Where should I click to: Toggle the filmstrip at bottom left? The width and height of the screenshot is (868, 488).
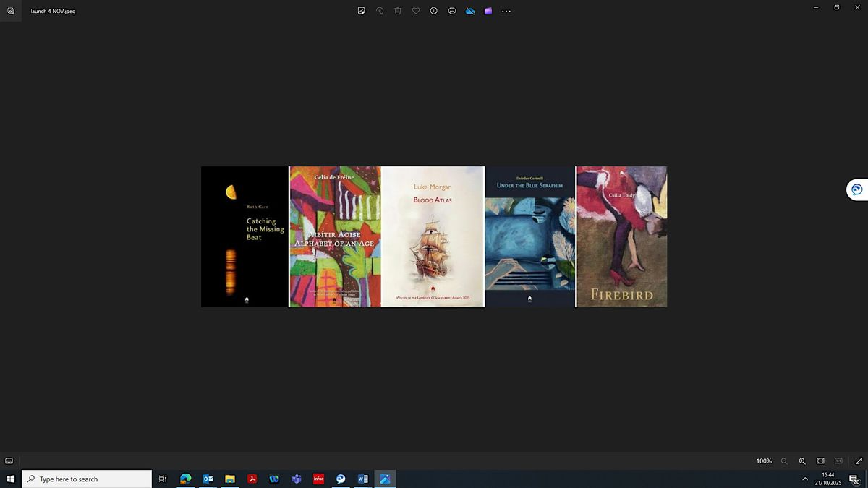(9, 461)
